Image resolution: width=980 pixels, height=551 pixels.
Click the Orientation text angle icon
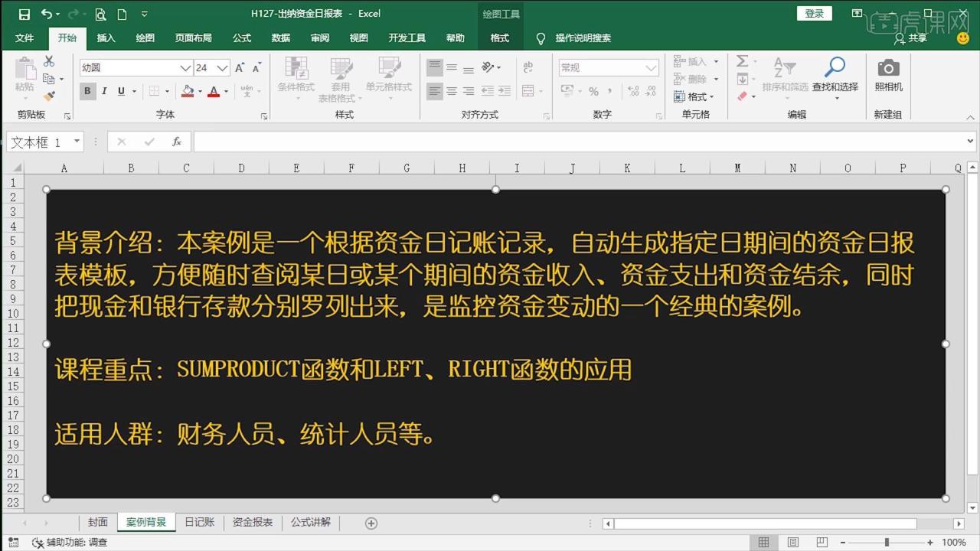[488, 67]
